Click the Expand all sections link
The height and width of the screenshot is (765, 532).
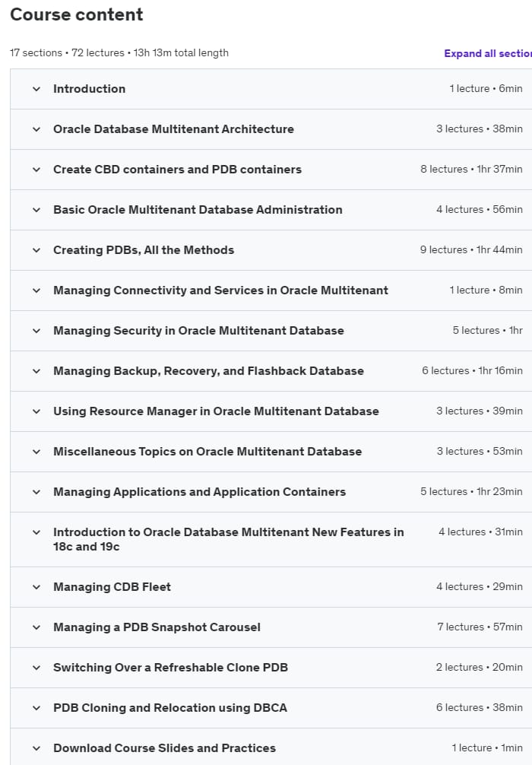488,54
